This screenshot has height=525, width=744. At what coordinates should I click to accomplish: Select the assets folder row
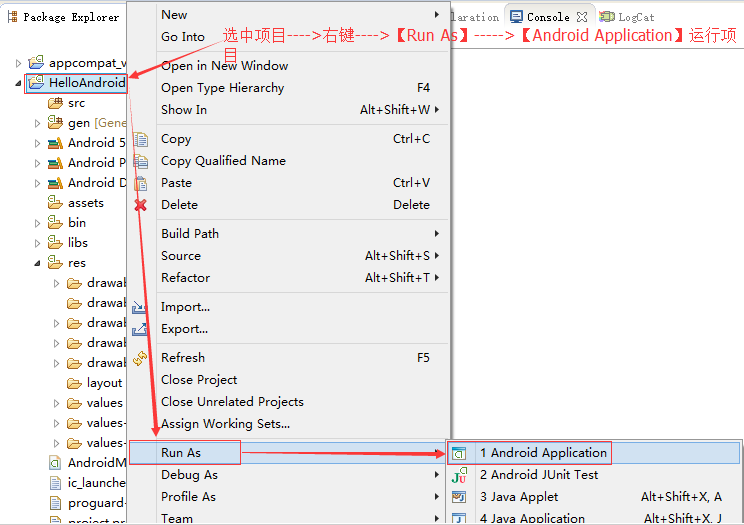(x=75, y=203)
